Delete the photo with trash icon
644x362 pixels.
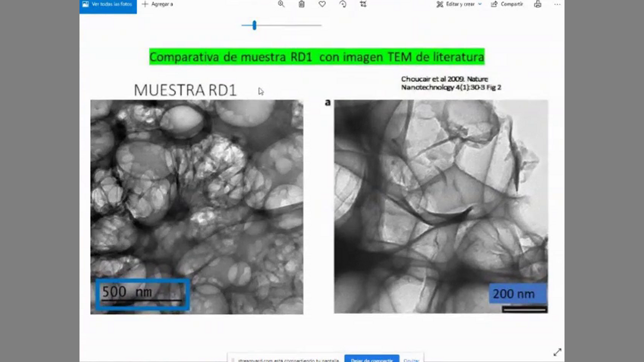pyautogui.click(x=301, y=4)
